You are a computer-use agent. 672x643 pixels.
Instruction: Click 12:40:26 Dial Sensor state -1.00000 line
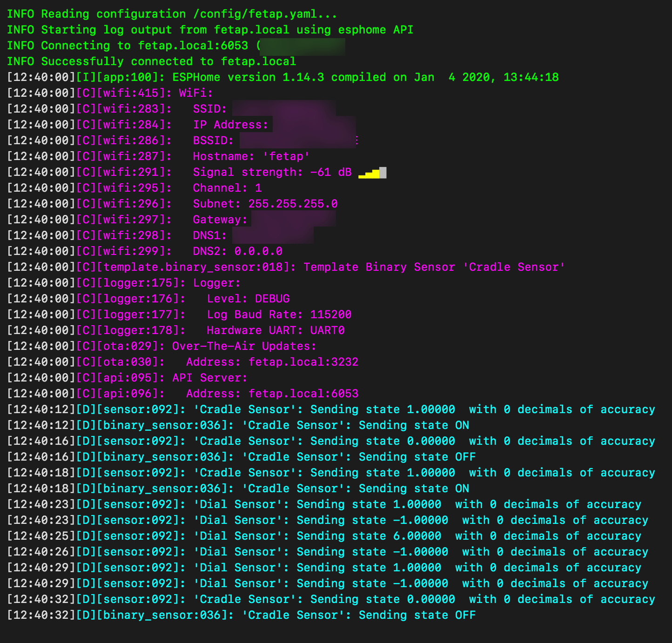328,552
